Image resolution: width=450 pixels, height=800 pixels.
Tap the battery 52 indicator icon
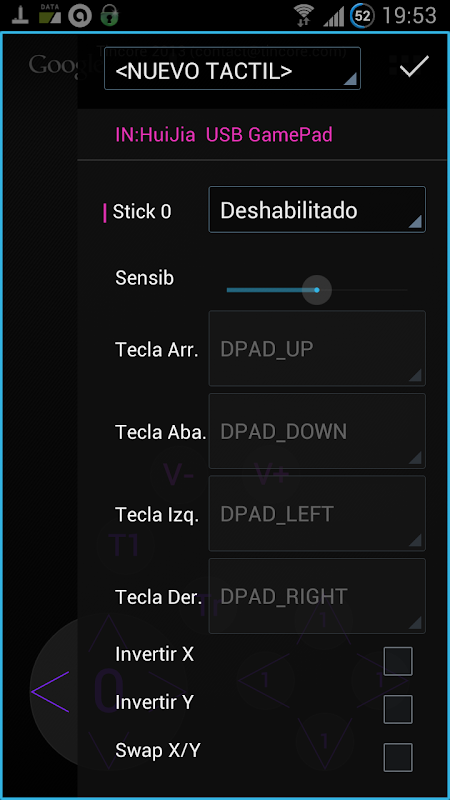coord(362,16)
